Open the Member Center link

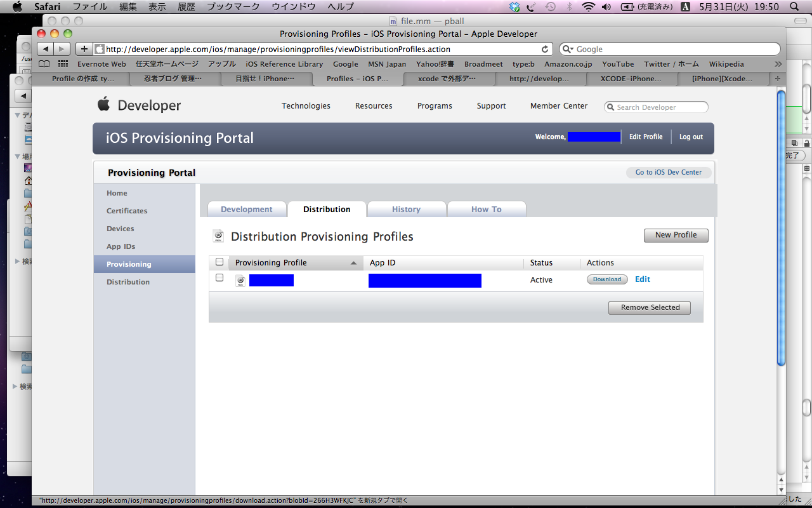point(559,106)
